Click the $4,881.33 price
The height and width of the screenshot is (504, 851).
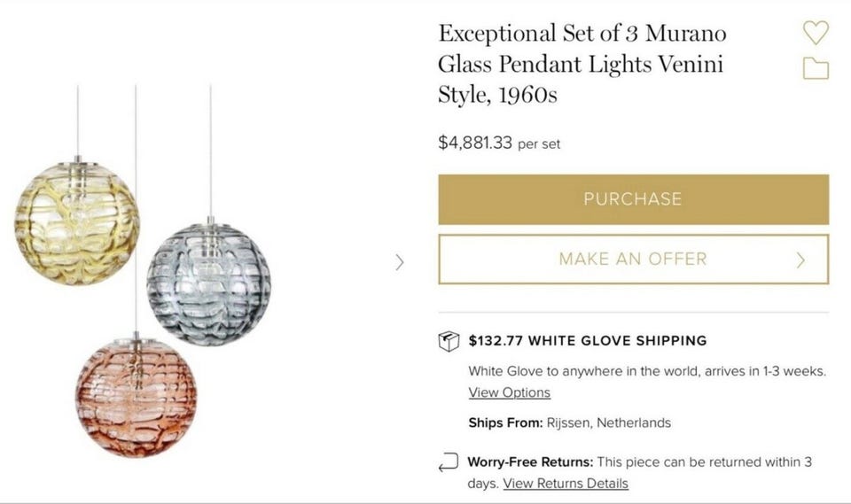(475, 143)
